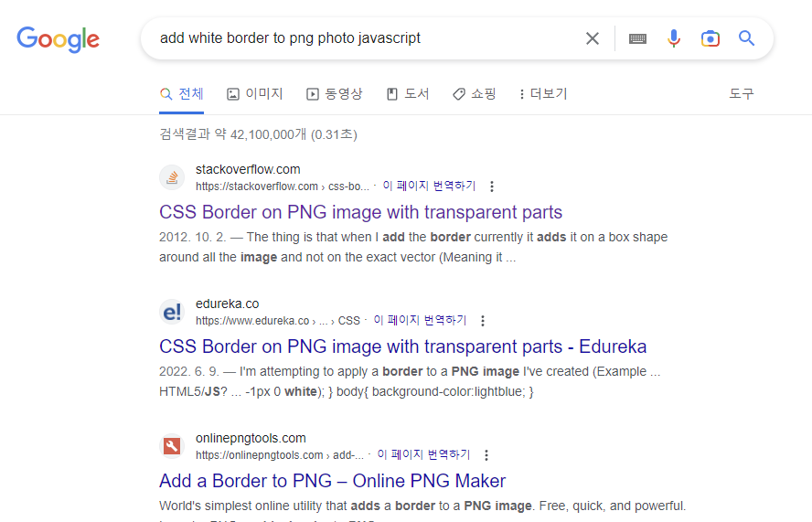Image resolution: width=812 pixels, height=522 pixels.
Task: Open the on-screen keyboard input tool
Action: point(637,38)
